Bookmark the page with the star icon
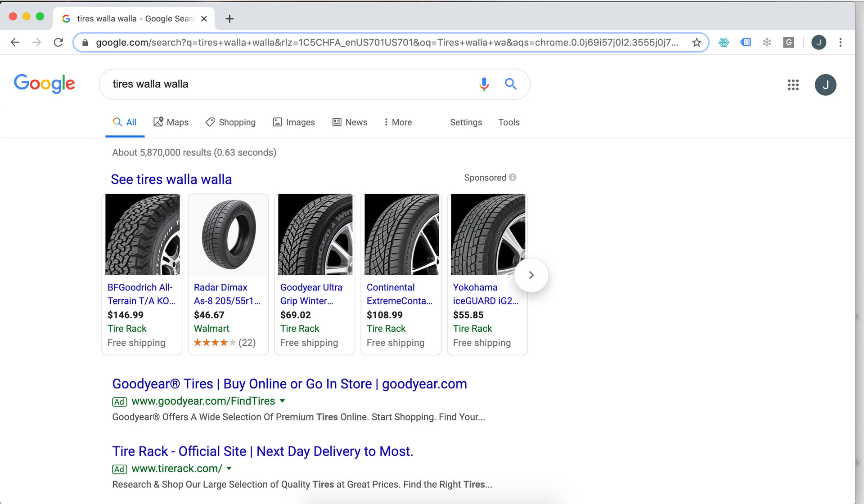Image resolution: width=864 pixels, height=504 pixels. pos(696,42)
